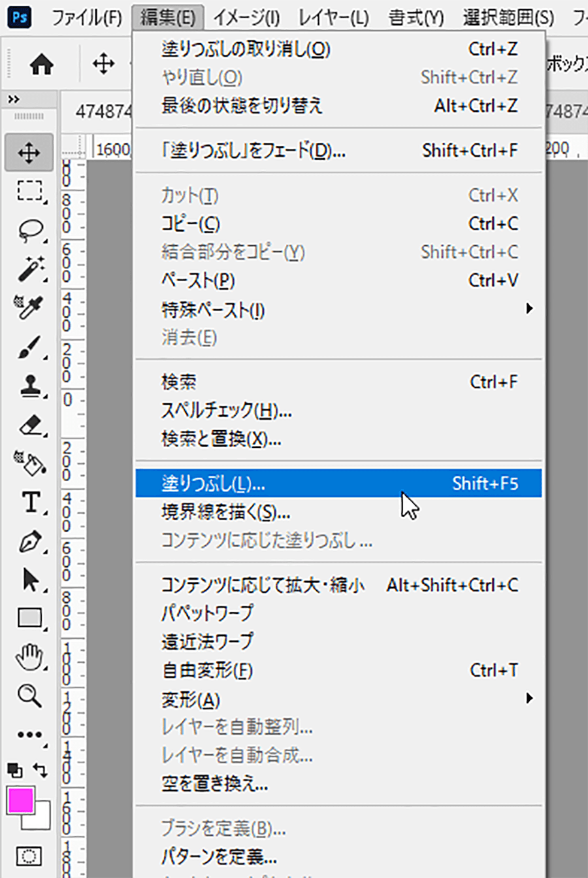The image size is (588, 878).
Task: Go to the Home screen icon
Action: 42,65
